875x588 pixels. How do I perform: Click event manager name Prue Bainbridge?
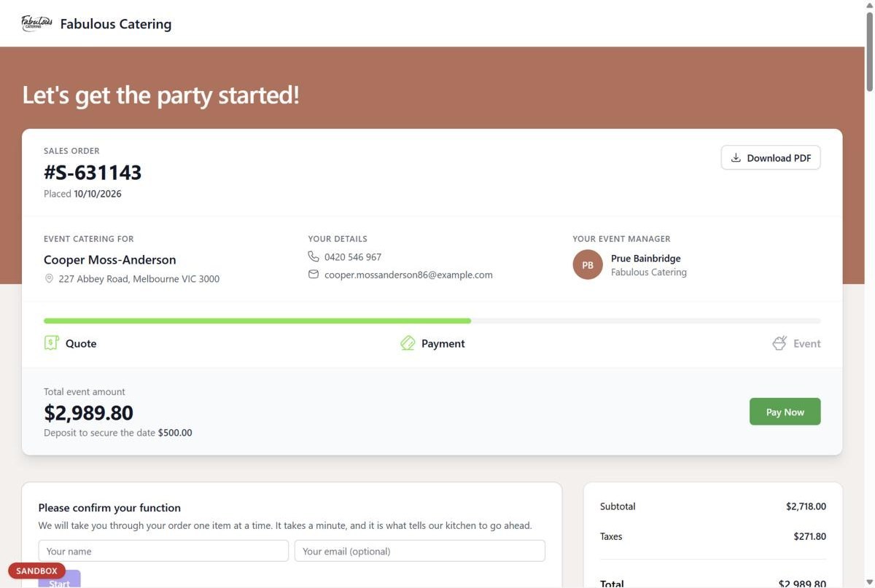click(646, 258)
